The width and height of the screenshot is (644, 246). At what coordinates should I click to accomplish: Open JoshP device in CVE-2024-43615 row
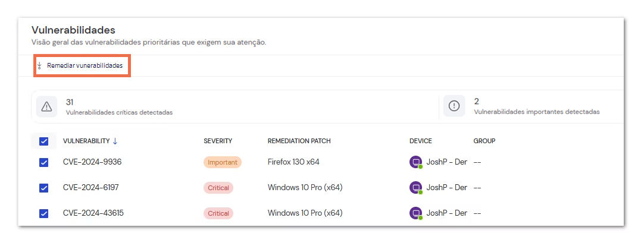click(446, 213)
